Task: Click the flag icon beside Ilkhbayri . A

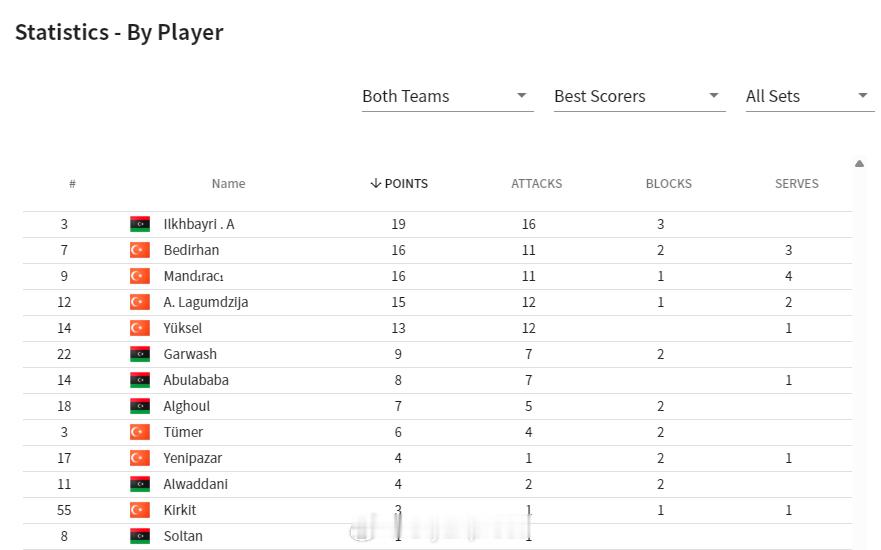Action: [x=140, y=224]
